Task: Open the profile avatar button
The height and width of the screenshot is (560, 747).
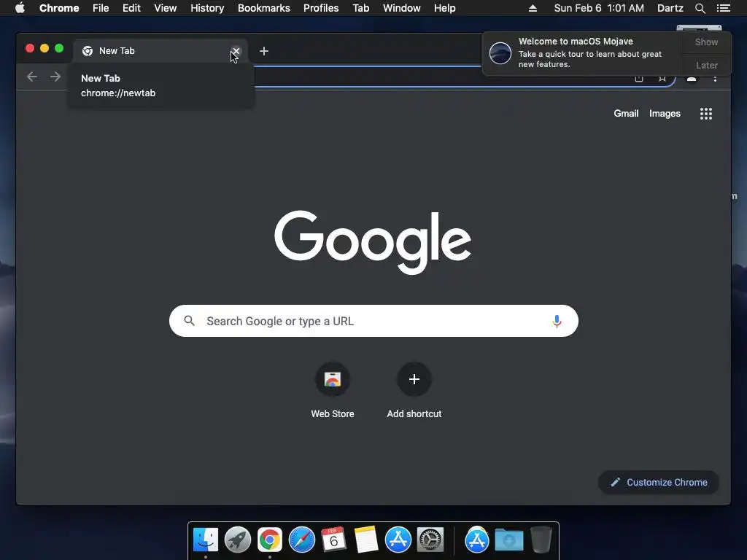Action: (x=692, y=77)
